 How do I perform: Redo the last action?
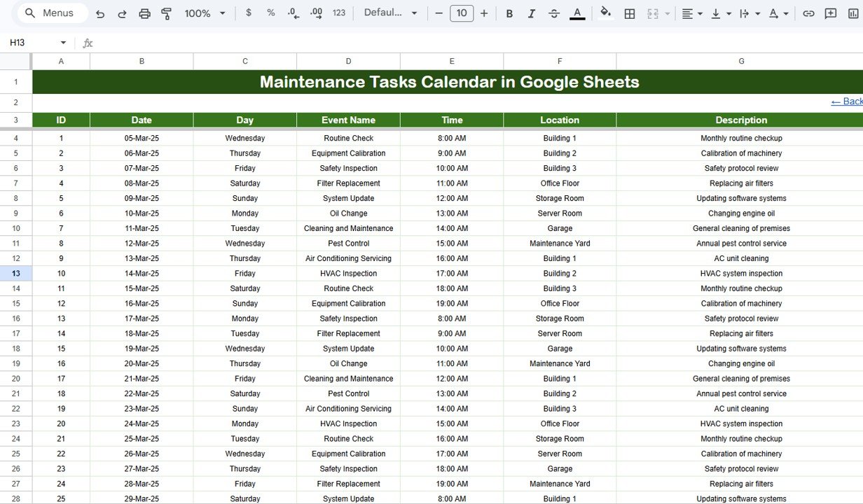click(122, 13)
